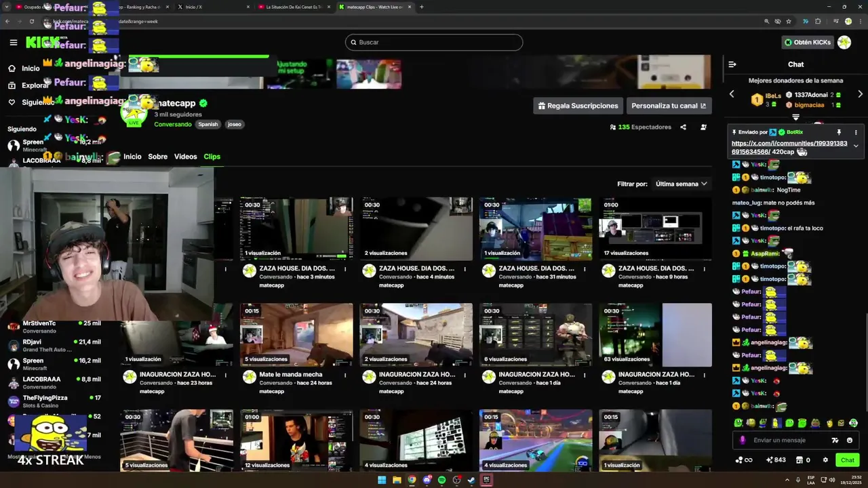Switch to the Videos channel tab
This screenshot has height=488, width=868.
185,157
